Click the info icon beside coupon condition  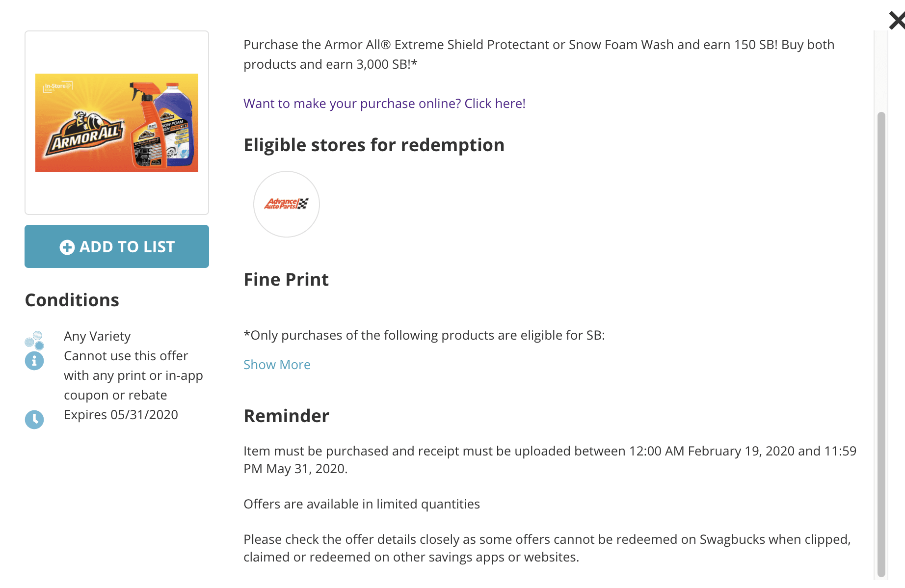coord(34,361)
